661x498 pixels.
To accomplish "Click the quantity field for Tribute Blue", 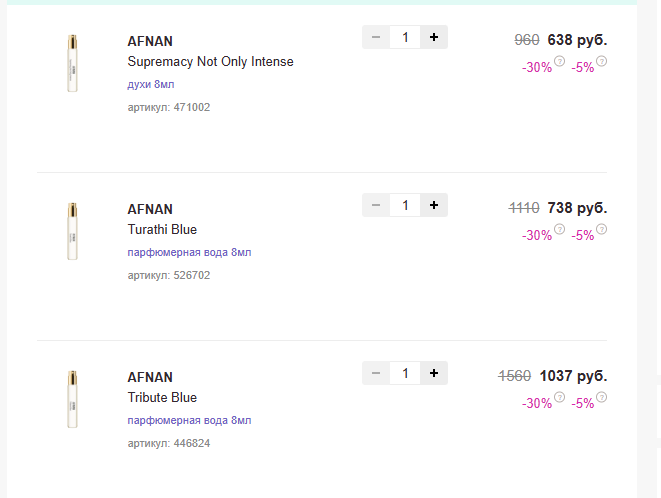I will point(405,373).
